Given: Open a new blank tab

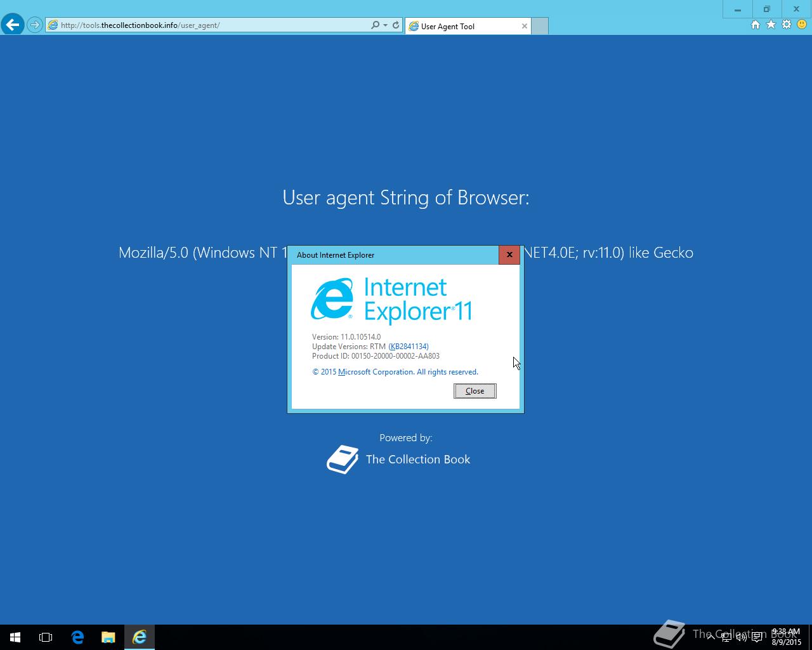Looking at the screenshot, I should coord(540,26).
